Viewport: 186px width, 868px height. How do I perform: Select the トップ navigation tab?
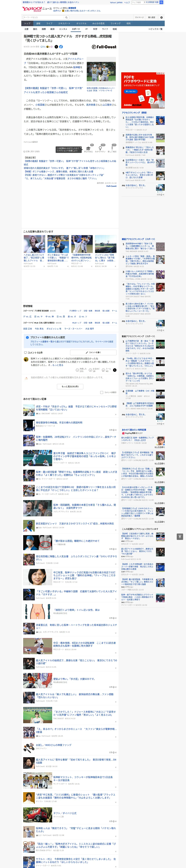[27, 24]
